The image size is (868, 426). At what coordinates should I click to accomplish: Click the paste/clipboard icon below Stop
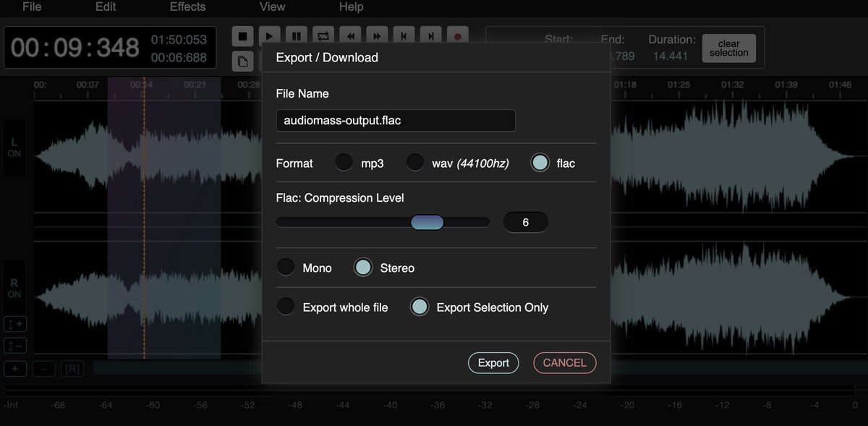(x=242, y=61)
